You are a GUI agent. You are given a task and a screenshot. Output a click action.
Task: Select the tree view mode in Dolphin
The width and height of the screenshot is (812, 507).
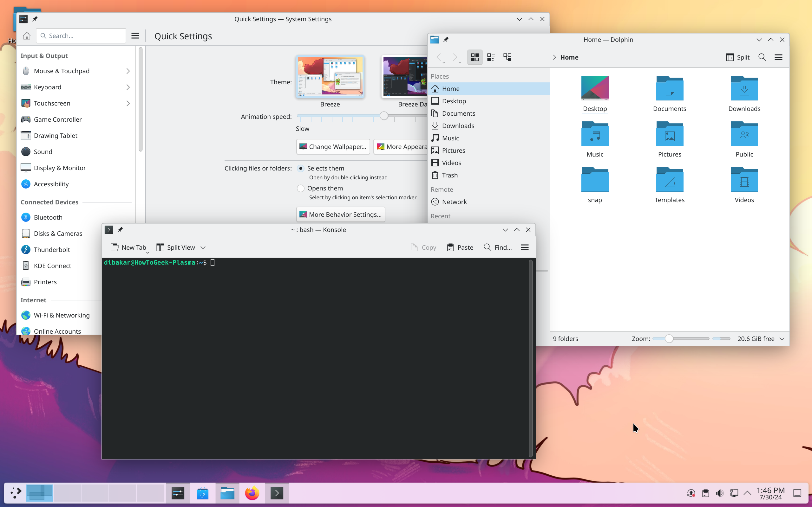507,57
